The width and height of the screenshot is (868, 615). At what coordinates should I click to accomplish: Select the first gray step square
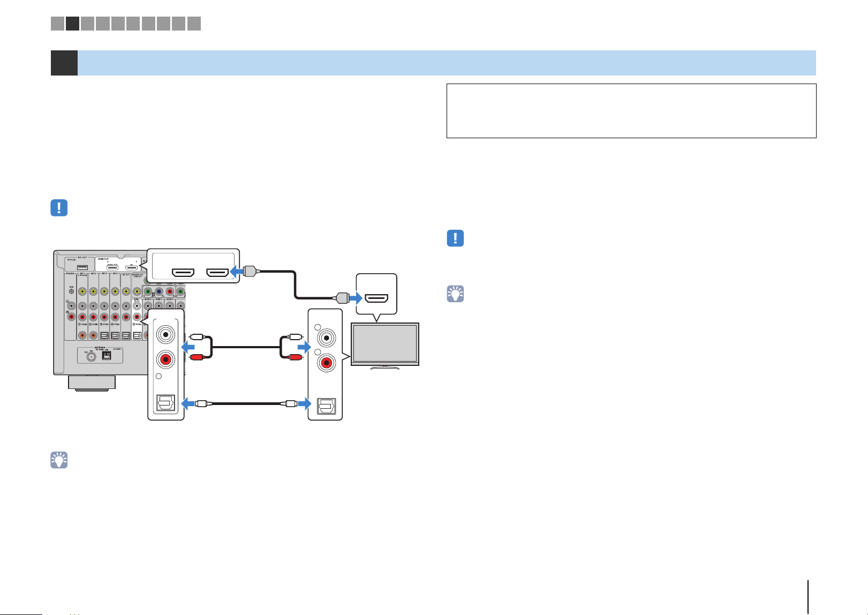click(x=57, y=23)
